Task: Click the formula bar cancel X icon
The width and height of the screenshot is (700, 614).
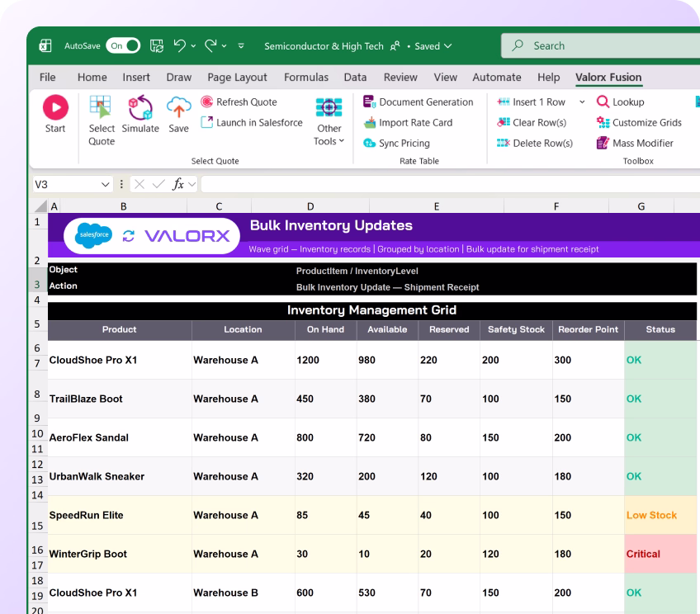Action: 140,184
